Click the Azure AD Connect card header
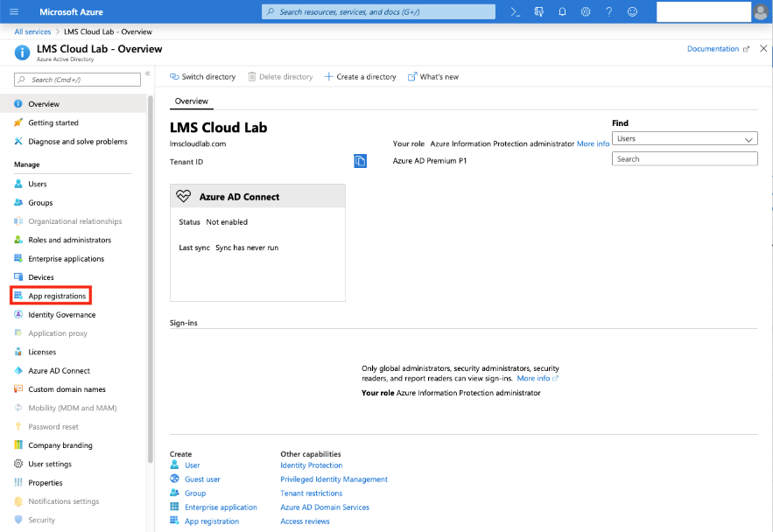The height and width of the screenshot is (532, 773). (x=257, y=197)
